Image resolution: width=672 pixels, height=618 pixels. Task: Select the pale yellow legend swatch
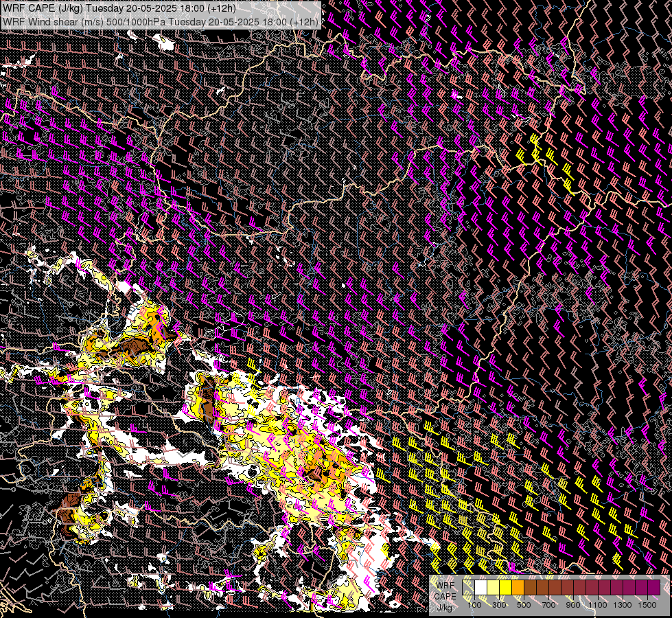pos(494,587)
